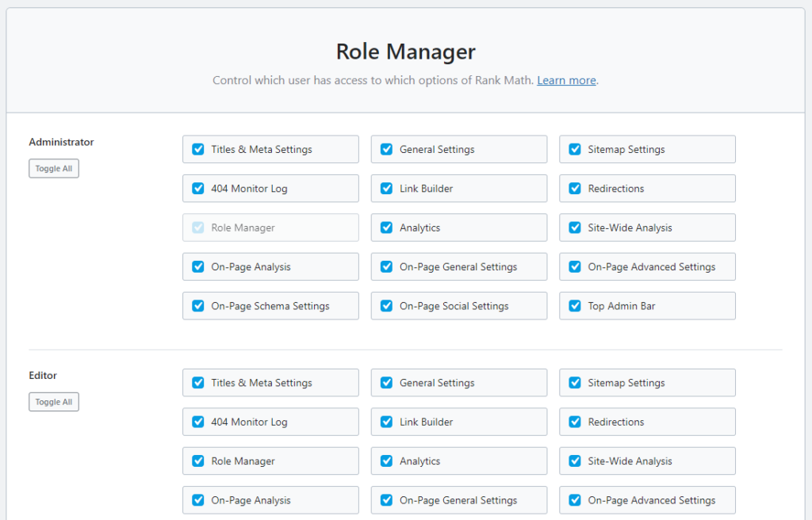Uncheck Administrator Site-Wide Analysis
Screen dimensions: 812x520
click(x=575, y=227)
